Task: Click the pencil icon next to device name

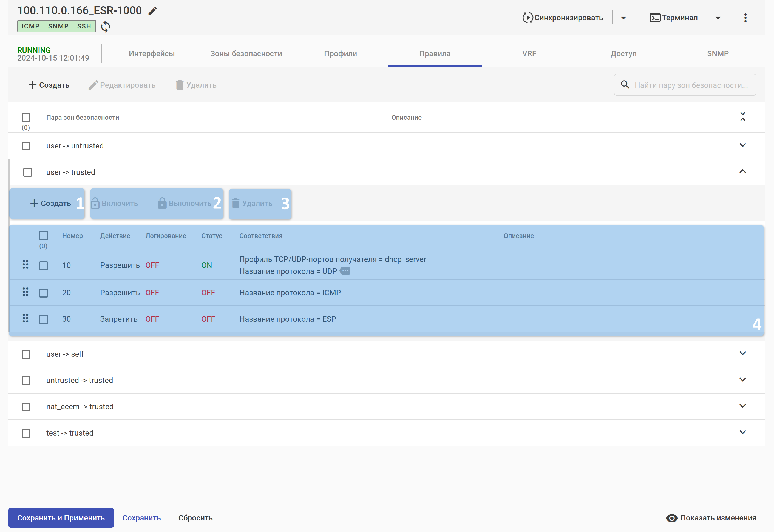Action: (x=152, y=11)
